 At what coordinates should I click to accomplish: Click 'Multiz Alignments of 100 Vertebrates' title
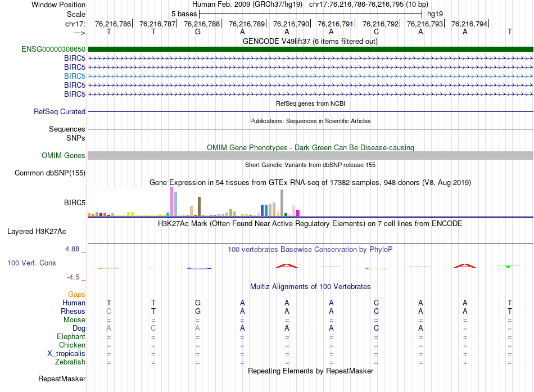tap(310, 286)
